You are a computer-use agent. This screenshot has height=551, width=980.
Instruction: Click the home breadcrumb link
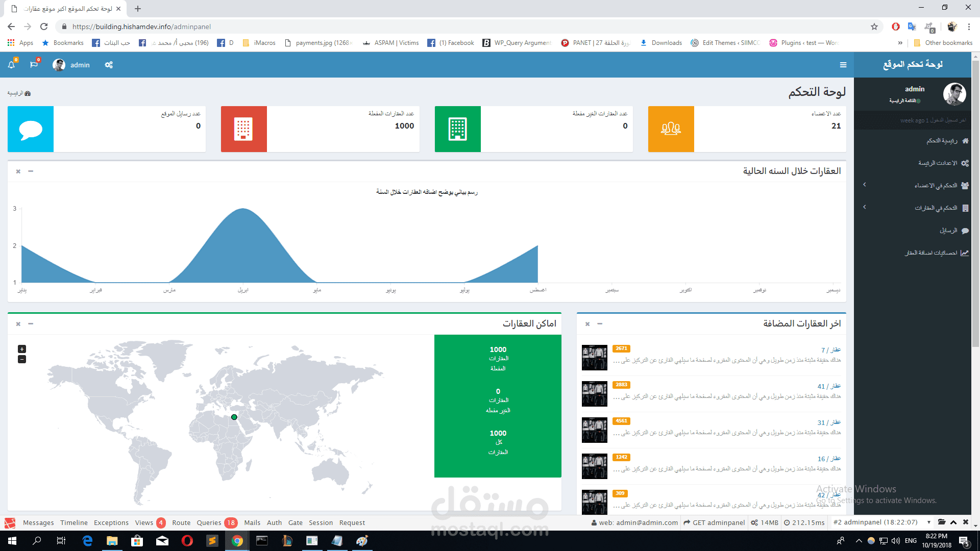click(19, 93)
